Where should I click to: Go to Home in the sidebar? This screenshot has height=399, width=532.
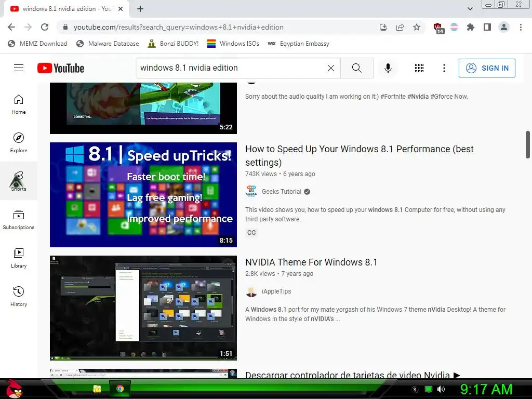point(19,104)
